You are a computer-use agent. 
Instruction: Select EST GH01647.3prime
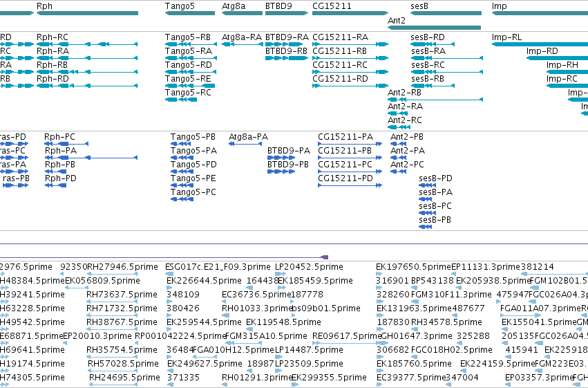click(417, 336)
